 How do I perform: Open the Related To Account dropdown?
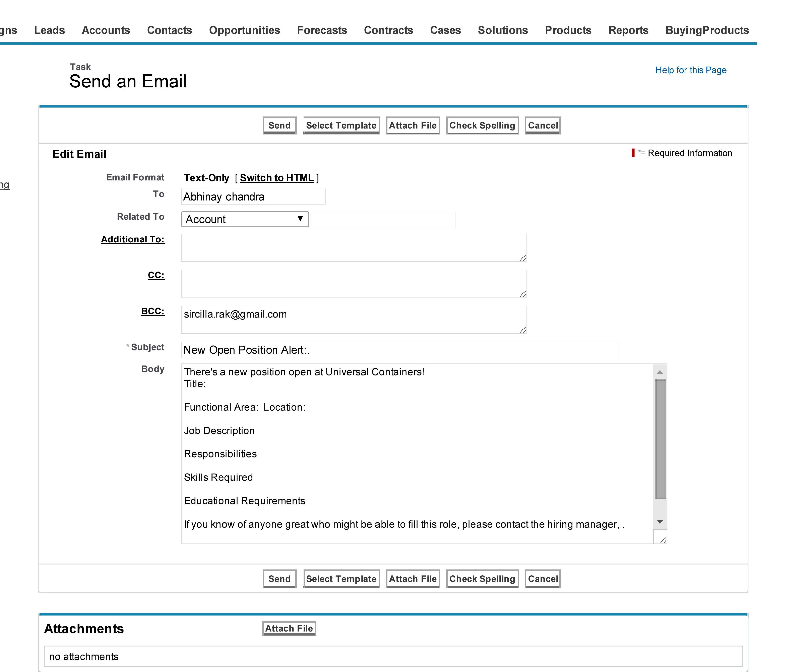coord(244,219)
